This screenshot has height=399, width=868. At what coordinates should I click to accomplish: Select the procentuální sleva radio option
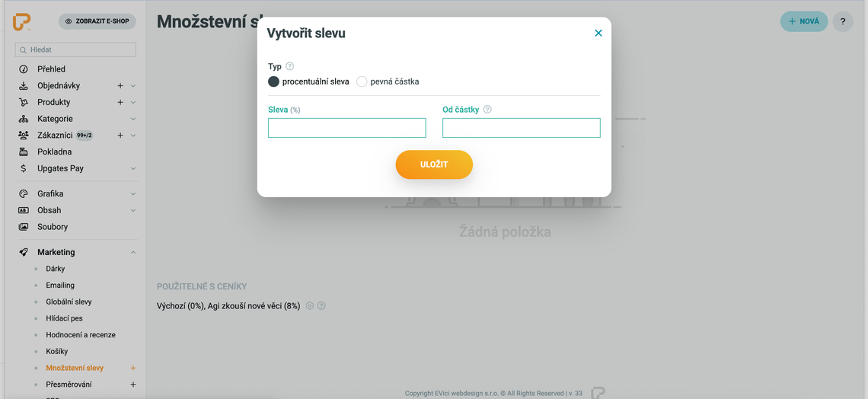click(x=274, y=81)
